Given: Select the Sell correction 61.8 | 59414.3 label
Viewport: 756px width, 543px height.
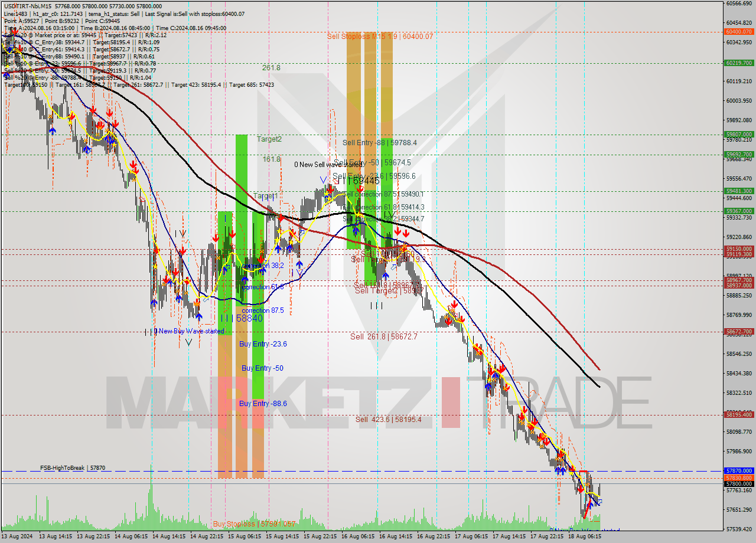Looking at the screenshot, I should point(384,208).
